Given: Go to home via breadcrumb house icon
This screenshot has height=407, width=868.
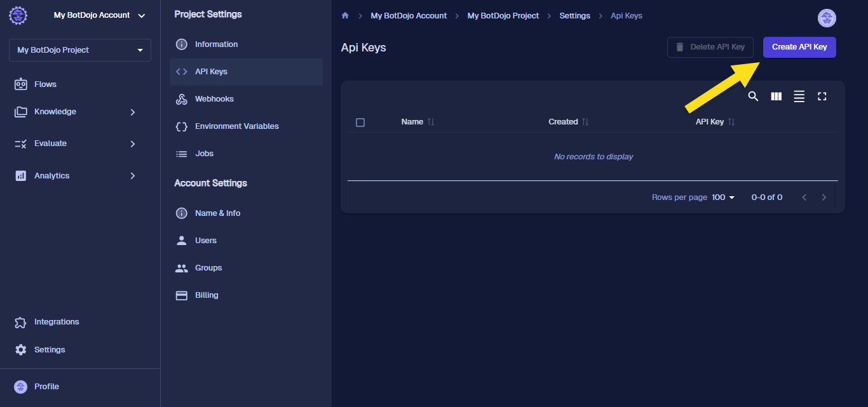Looking at the screenshot, I should 345,16.
